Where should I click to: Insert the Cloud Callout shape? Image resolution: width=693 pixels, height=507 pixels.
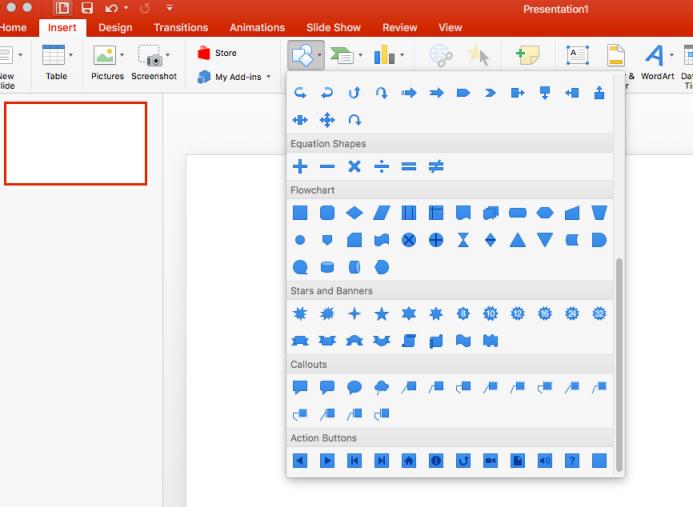381,387
